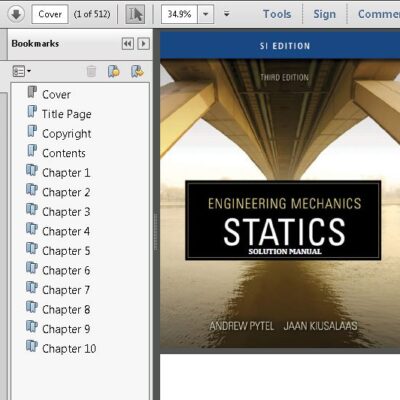Click the pane splitter handle beside the document
Viewport: 400px width, 400px height.
tap(155, 232)
